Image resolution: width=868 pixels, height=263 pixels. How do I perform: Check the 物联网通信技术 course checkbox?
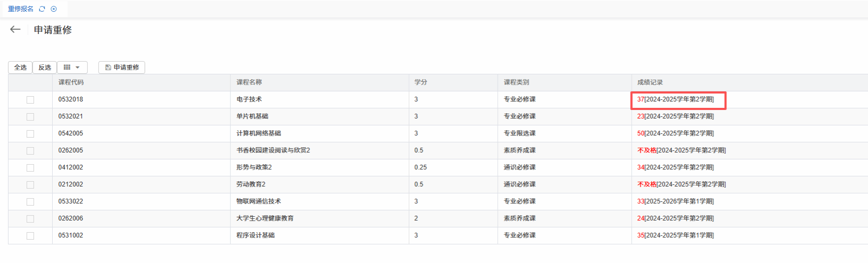pyautogui.click(x=30, y=202)
